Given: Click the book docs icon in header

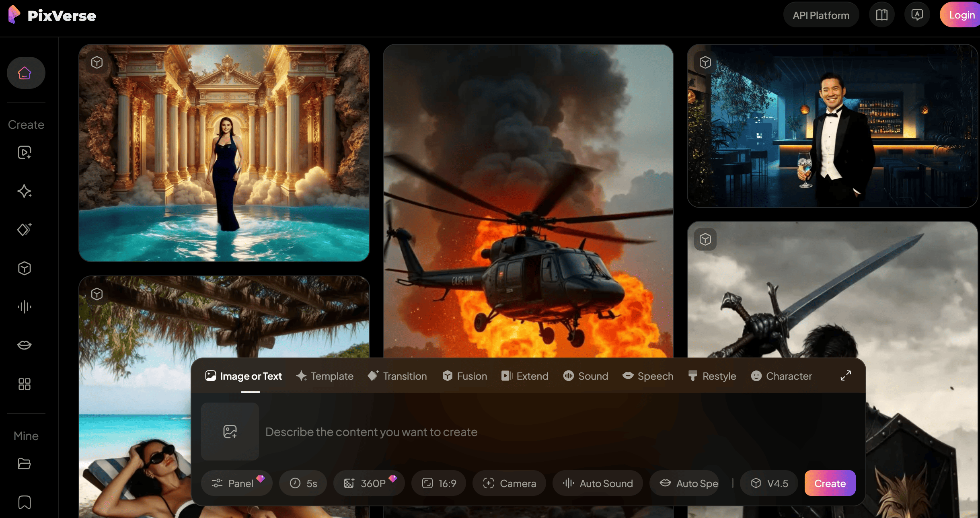Looking at the screenshot, I should pos(881,15).
